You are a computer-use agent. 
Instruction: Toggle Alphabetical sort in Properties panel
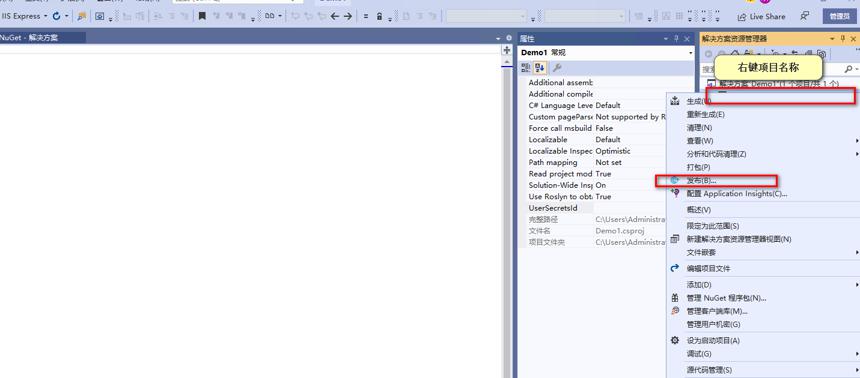pyautogui.click(x=540, y=68)
